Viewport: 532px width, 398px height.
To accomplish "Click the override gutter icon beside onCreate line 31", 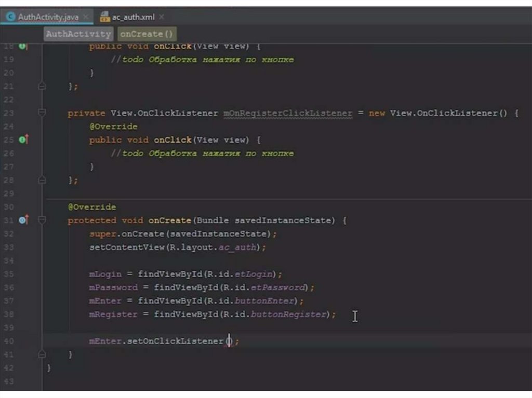I will (x=22, y=221).
